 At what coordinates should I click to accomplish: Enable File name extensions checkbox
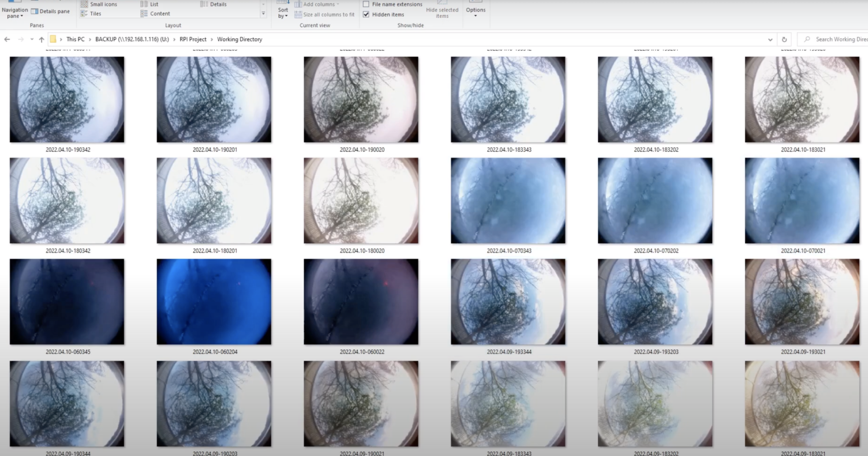tap(366, 4)
